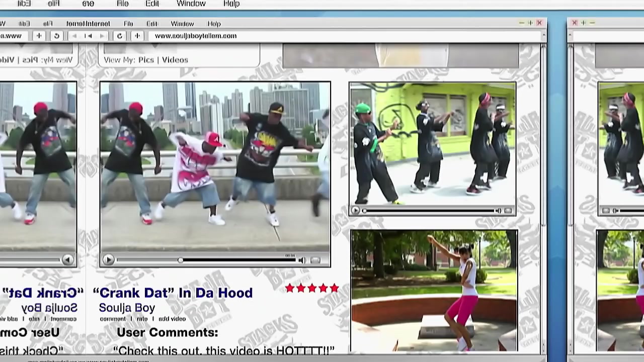
Task: Open the File menu in the top system bar
Action: [122, 4]
